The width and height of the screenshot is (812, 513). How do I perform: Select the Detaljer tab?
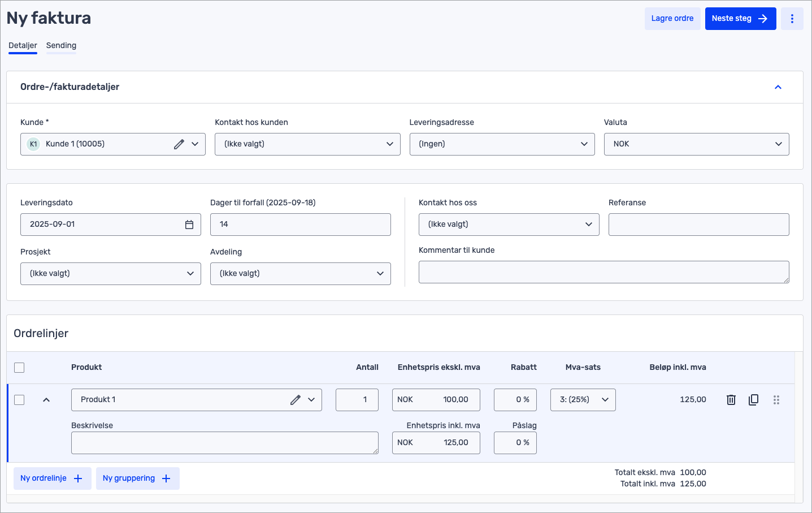(23, 46)
